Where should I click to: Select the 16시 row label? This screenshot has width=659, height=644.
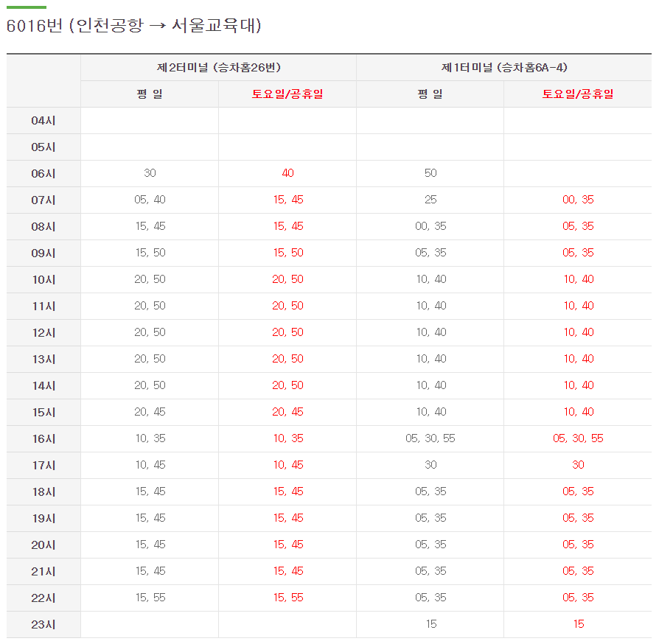43,438
